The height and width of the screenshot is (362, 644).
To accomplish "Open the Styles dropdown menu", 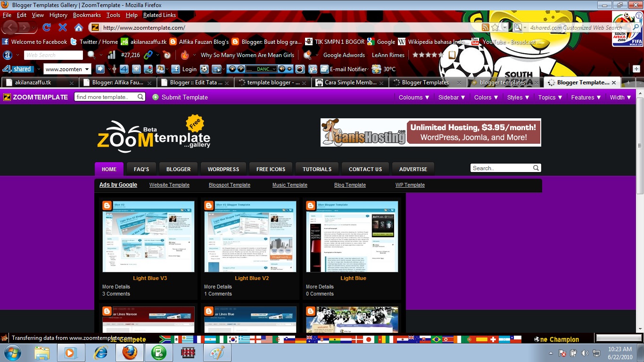I will pos(518,98).
